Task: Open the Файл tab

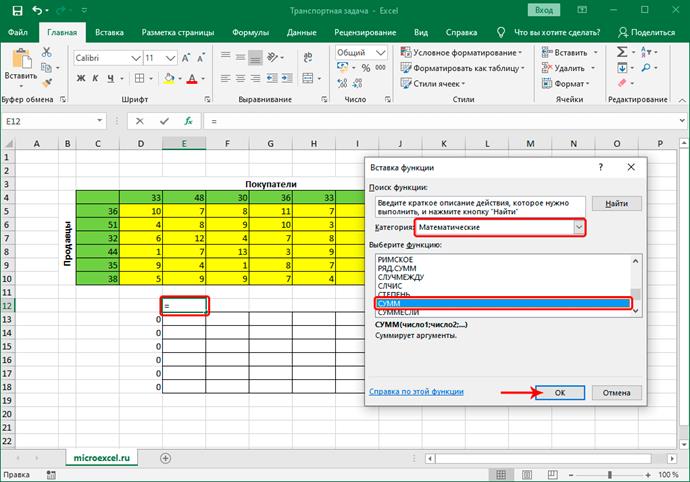Action: coord(18,32)
